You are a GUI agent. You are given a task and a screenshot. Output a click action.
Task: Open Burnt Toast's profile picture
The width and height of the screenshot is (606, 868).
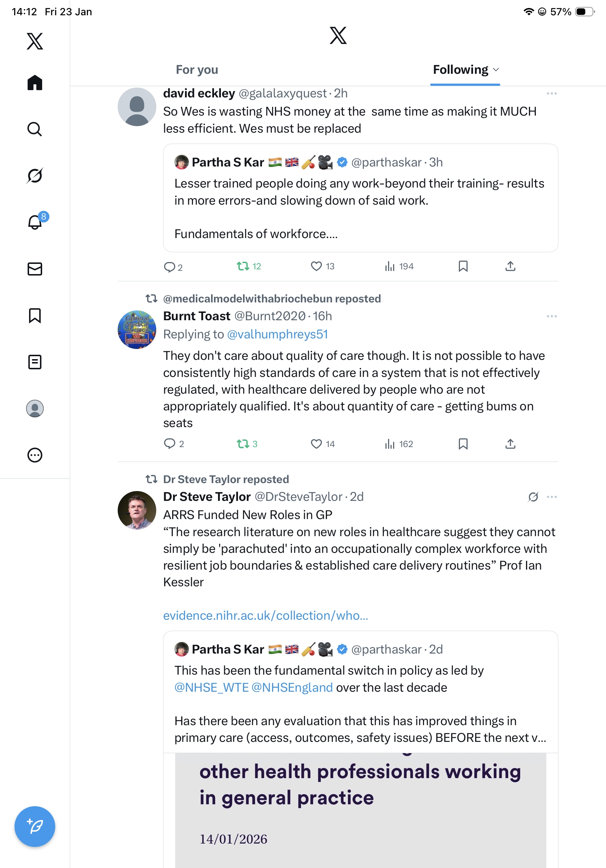pos(137,330)
